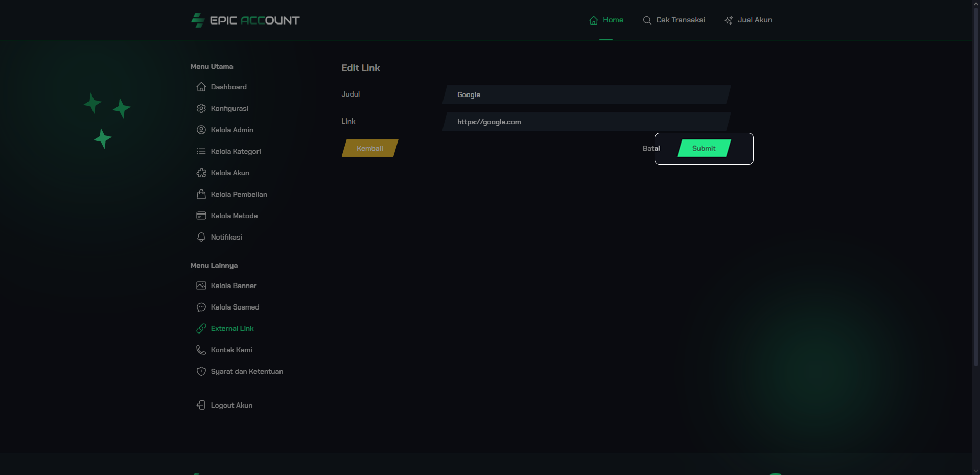Click the scrollbar up arrow
This screenshot has width=980, height=475.
976,4
